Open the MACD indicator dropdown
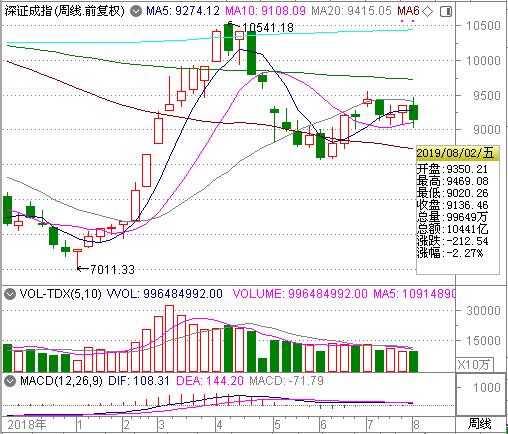The width and height of the screenshot is (508, 434). pos(10,381)
